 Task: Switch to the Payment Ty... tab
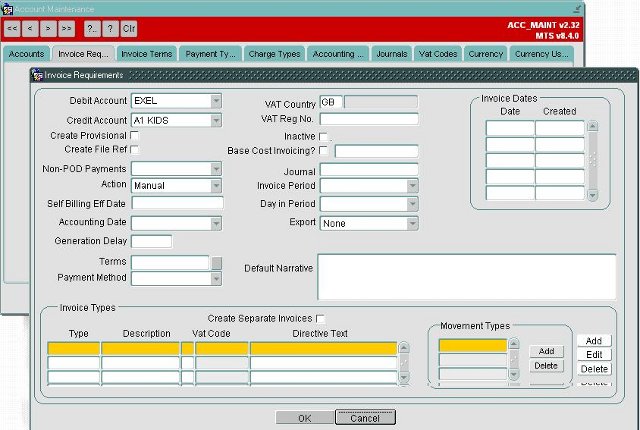pyautogui.click(x=210, y=54)
